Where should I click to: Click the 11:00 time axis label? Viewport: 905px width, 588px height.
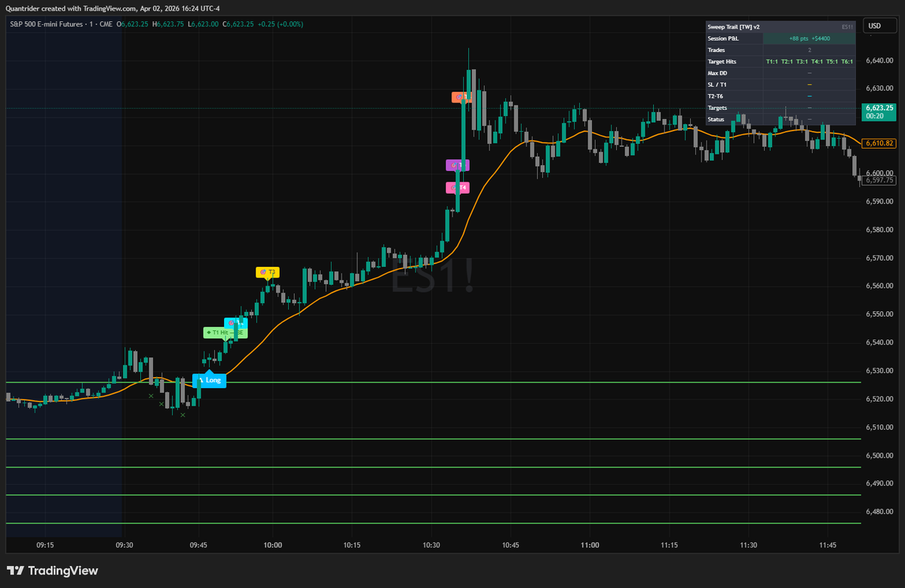pyautogui.click(x=590, y=544)
